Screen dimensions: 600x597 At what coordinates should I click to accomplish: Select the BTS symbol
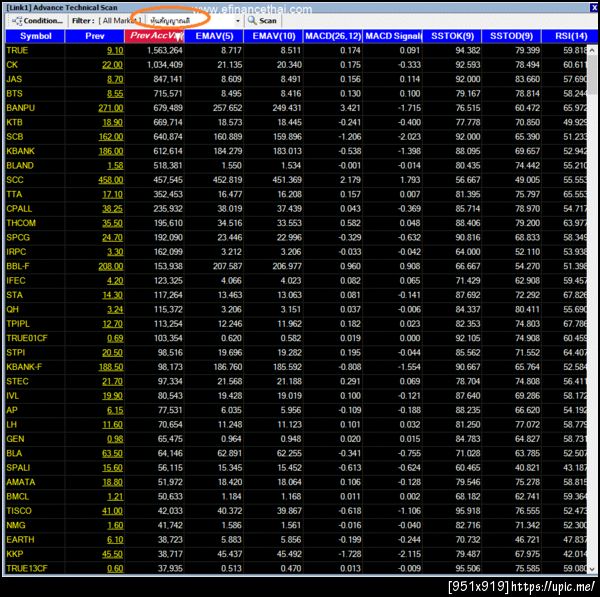click(x=14, y=94)
